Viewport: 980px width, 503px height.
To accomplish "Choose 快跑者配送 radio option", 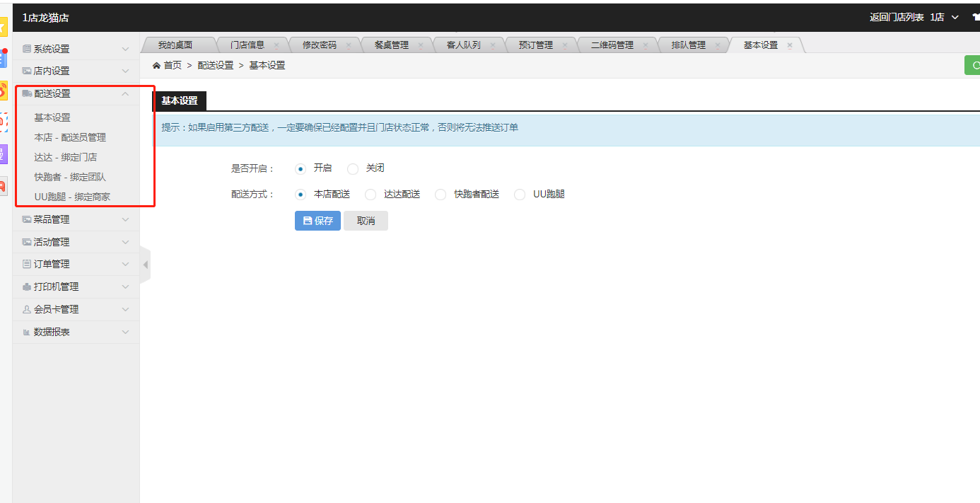I will 441,195.
